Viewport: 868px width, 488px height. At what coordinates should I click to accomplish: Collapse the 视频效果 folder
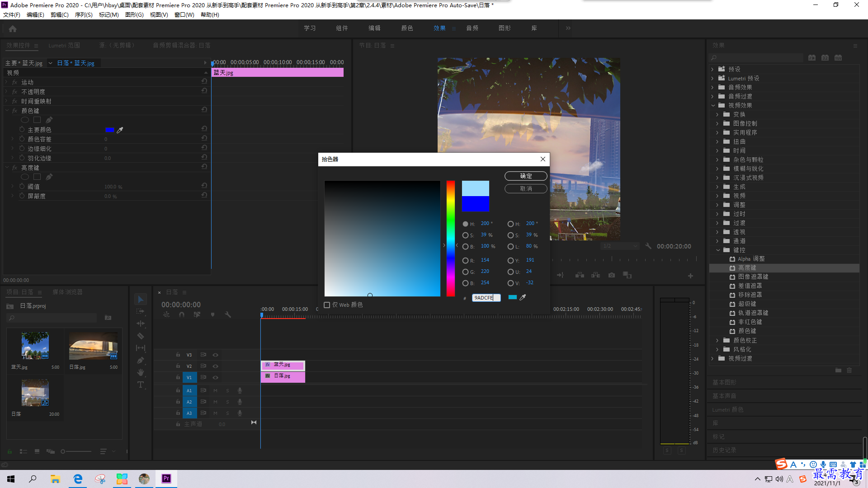(x=713, y=105)
